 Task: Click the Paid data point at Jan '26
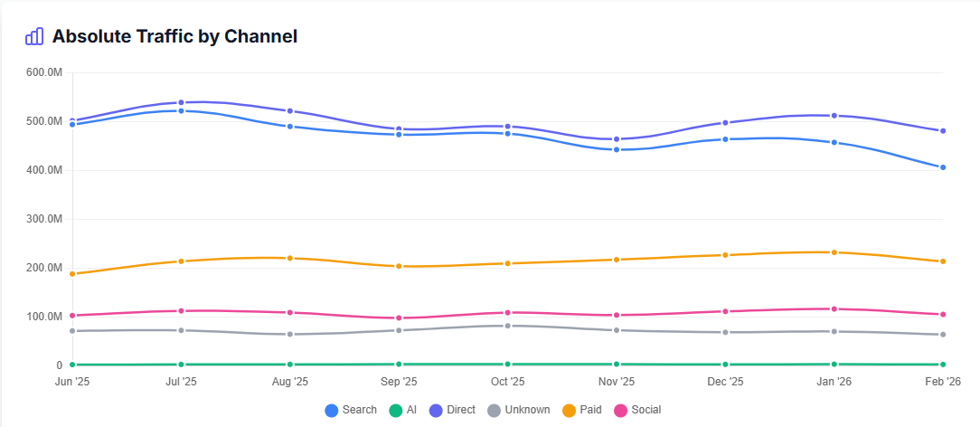click(x=834, y=252)
